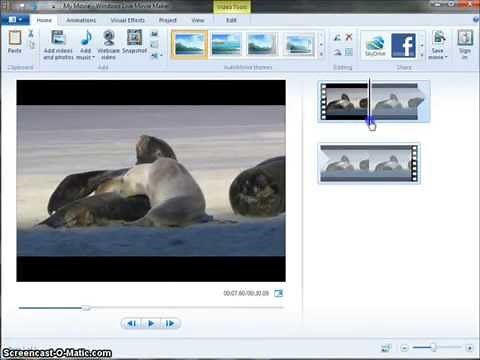Share the movie to SkyDrive
Viewport: 480px width, 360px height.
[x=375, y=45]
